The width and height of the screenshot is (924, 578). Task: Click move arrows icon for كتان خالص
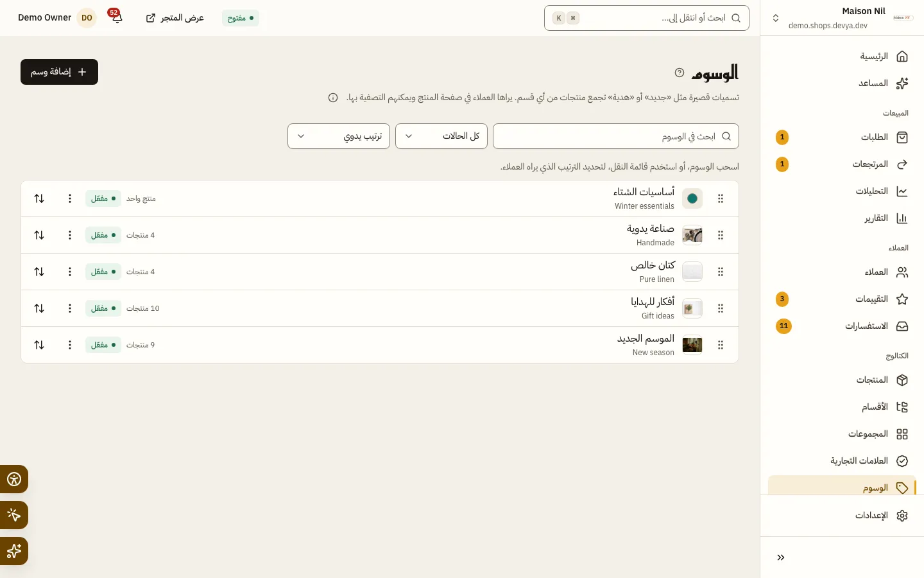click(39, 272)
